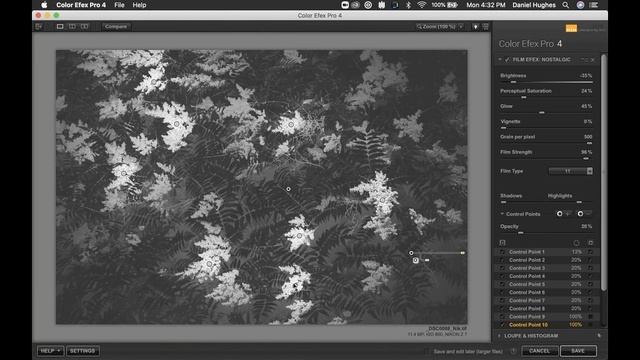The height and width of the screenshot is (360, 640).
Task: Toggle mask display for Control Point 1
Action: pos(590,252)
